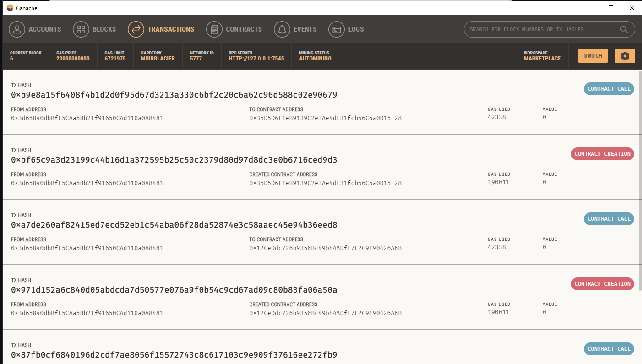Focus the block numbers or tx hashes search field

pos(549,29)
